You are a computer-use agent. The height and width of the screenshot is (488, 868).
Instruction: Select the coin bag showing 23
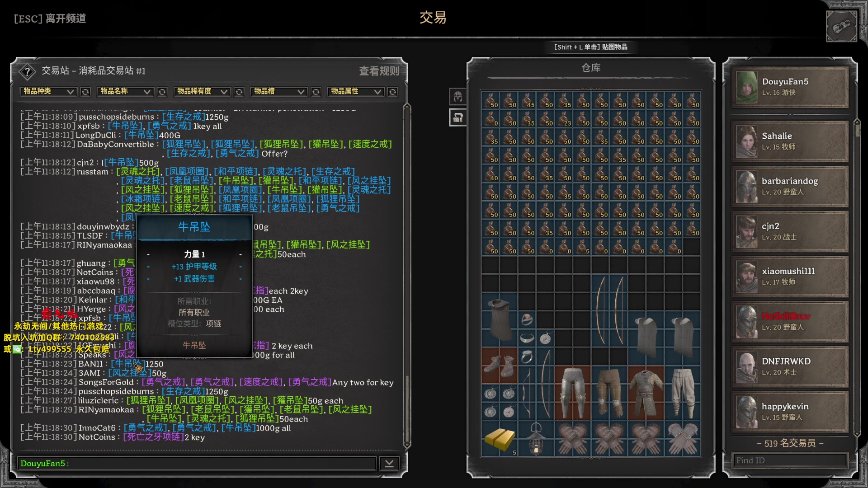pos(563,118)
